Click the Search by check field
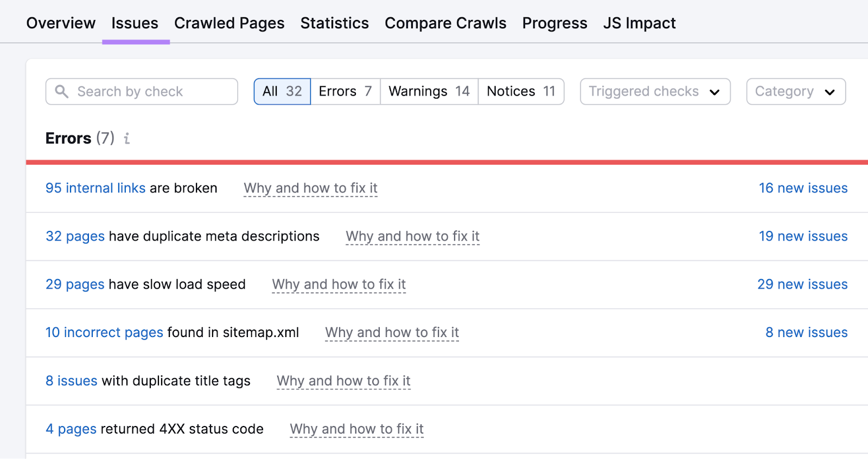868x459 pixels. [141, 91]
